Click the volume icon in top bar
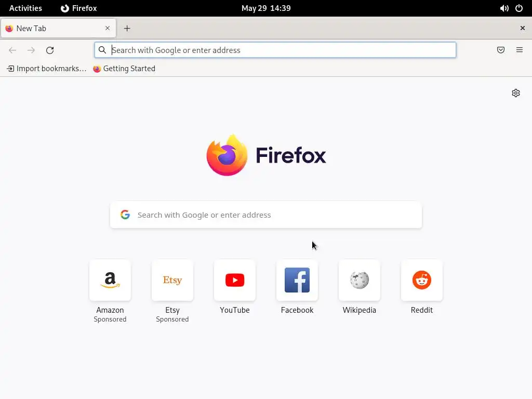 (x=504, y=8)
